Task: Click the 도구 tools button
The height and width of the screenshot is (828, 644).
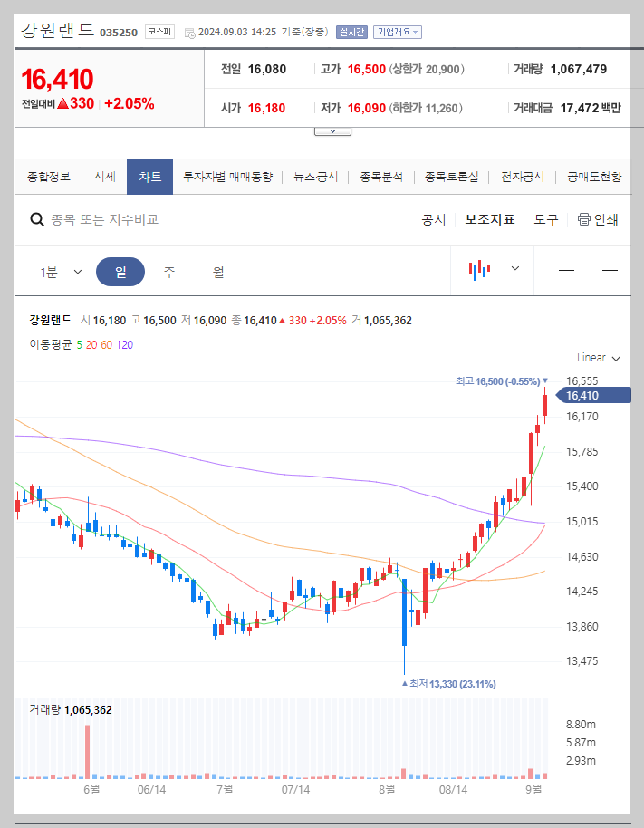Action: [545, 219]
